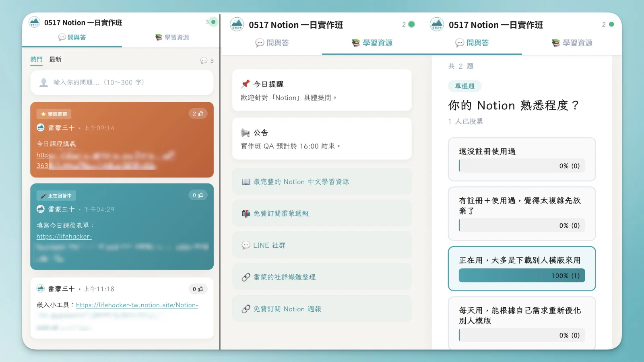Screen dimensions: 644x362
Task: Click the room logo in left panel header
Action: [x=35, y=22]
